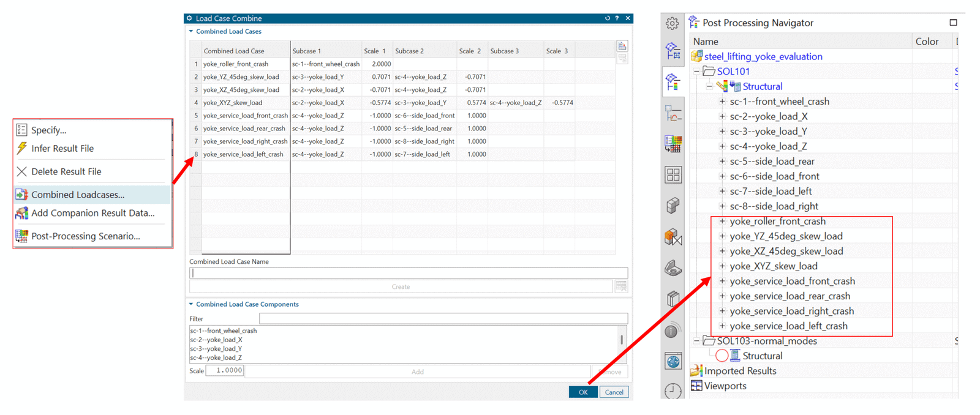Click the orange assembly cube sidebar icon
Image resolution: width=980 pixels, height=415 pixels.
point(673,237)
